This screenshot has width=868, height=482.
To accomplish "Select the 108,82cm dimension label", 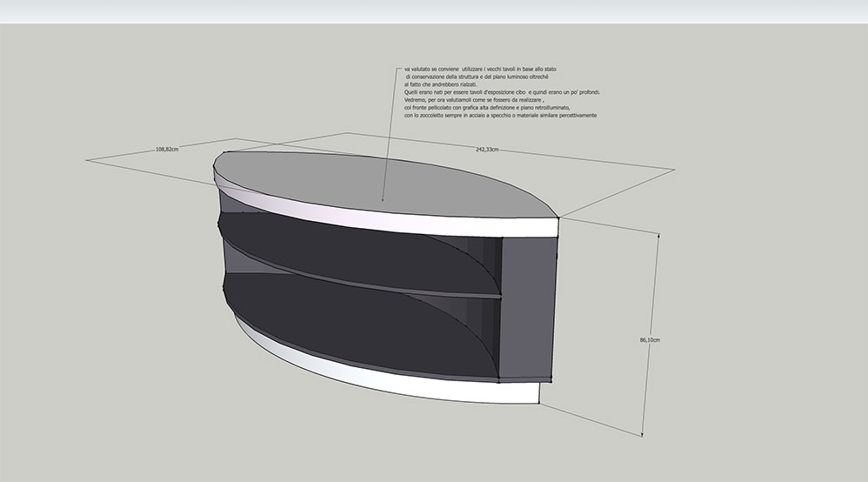I will [167, 150].
